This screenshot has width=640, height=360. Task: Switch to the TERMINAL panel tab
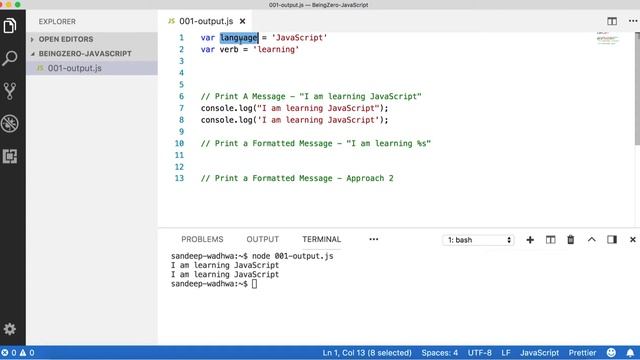321,239
